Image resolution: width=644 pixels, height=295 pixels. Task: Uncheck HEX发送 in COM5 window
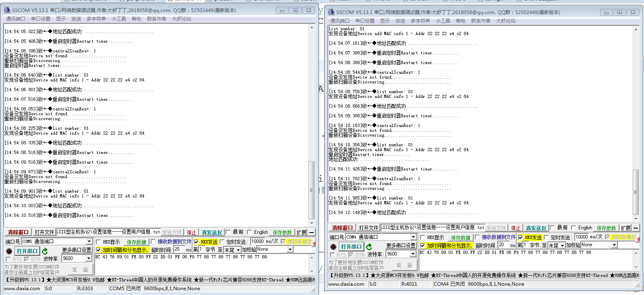tap(196, 242)
